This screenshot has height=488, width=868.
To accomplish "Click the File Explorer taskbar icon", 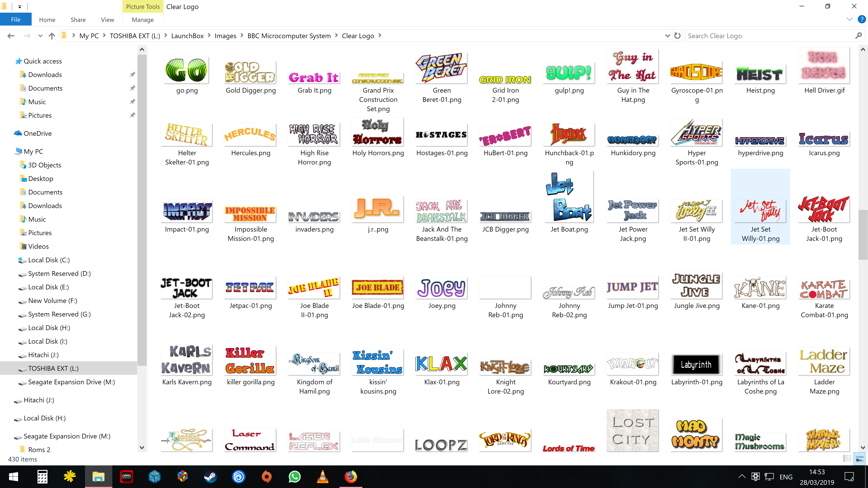I will tap(98, 476).
